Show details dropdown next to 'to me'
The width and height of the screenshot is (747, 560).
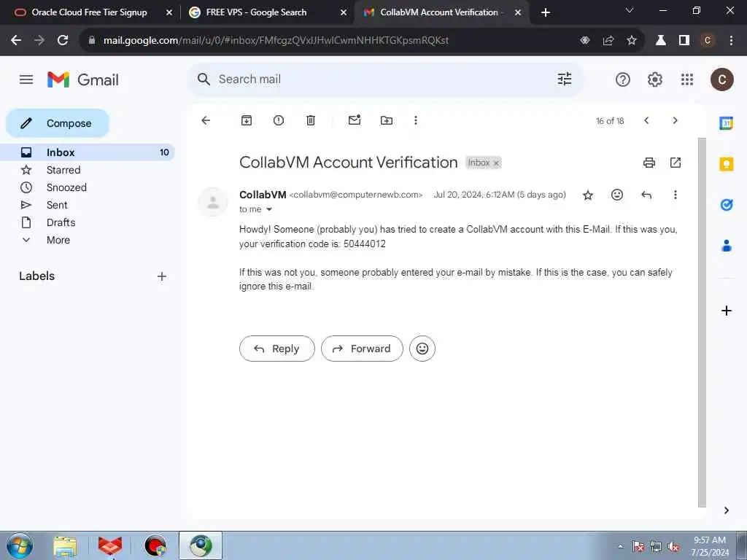coord(268,209)
